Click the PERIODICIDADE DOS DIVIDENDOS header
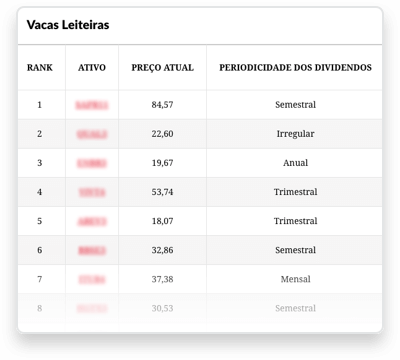The height and width of the screenshot is (360, 400). (x=295, y=68)
